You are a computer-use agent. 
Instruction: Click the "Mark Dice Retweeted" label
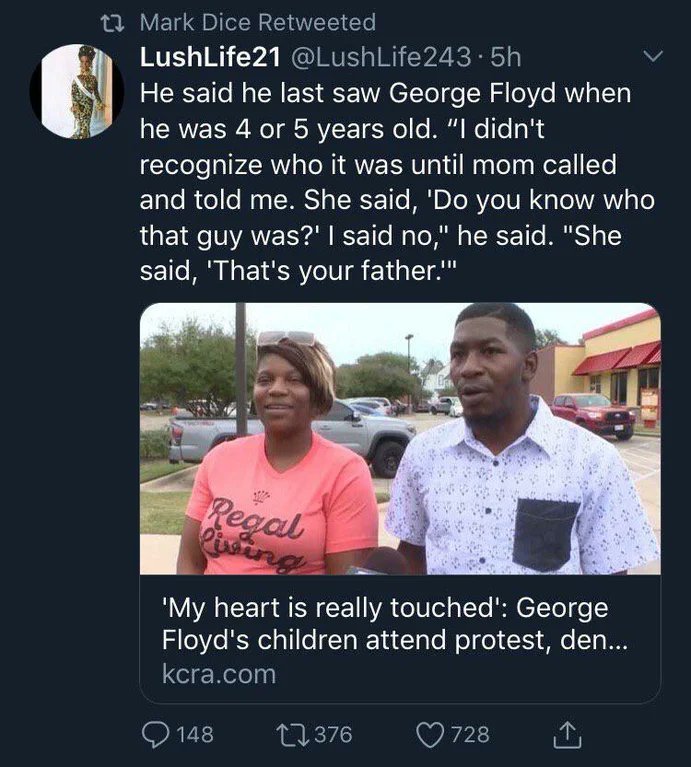[258, 22]
